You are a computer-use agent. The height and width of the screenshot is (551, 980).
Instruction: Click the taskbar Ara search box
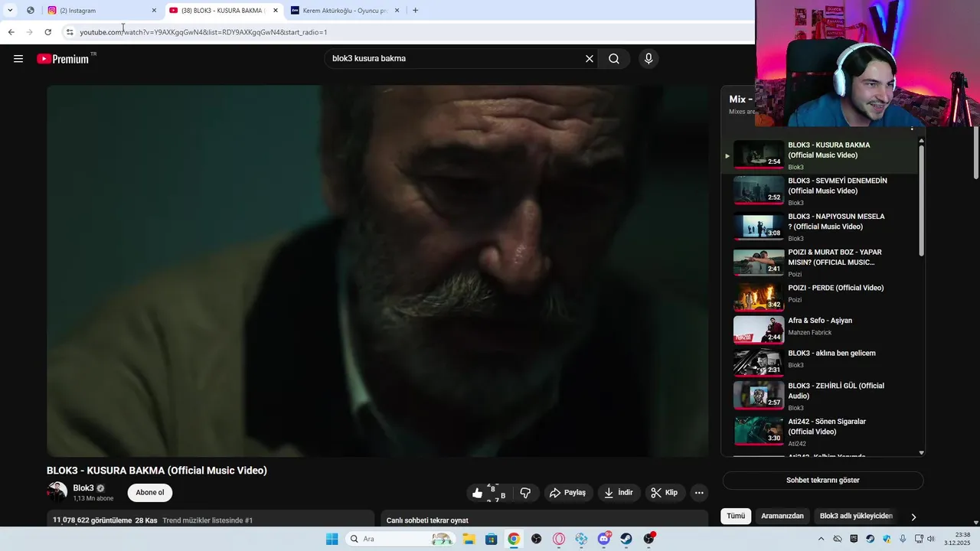400,539
